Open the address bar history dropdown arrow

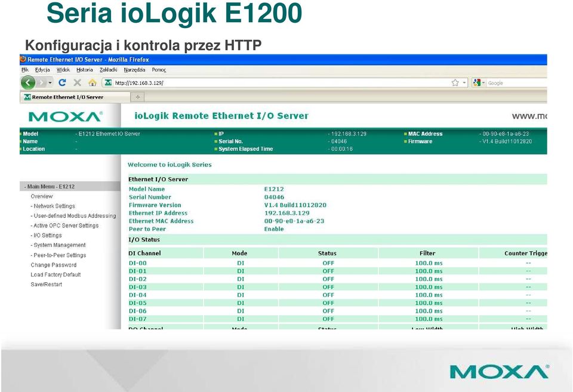[464, 83]
